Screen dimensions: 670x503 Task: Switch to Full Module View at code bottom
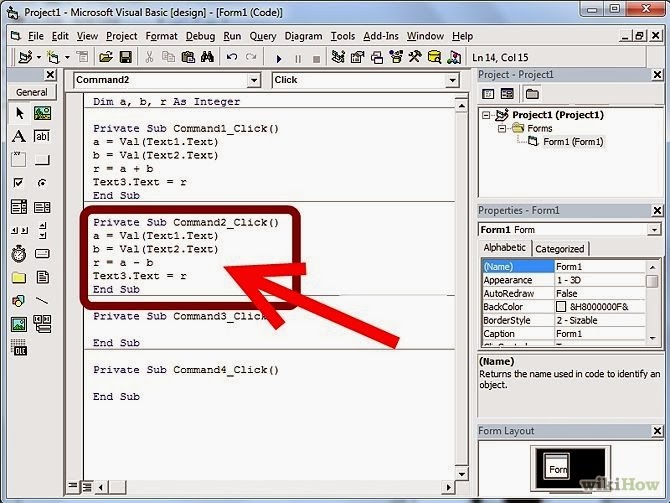pos(87,486)
